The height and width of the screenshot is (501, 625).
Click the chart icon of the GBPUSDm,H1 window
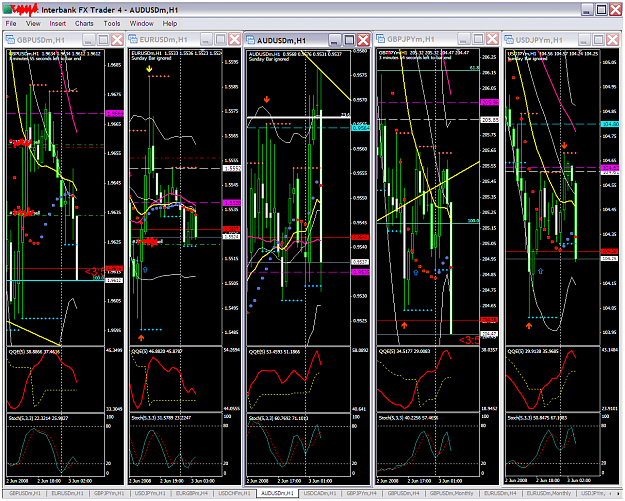click(x=10, y=40)
